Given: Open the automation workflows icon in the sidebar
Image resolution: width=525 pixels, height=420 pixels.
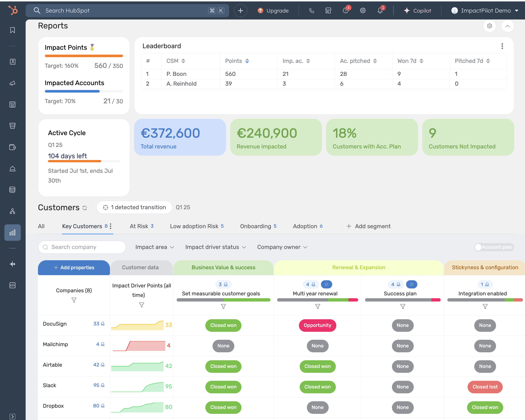Looking at the screenshot, I should pyautogui.click(x=13, y=211).
